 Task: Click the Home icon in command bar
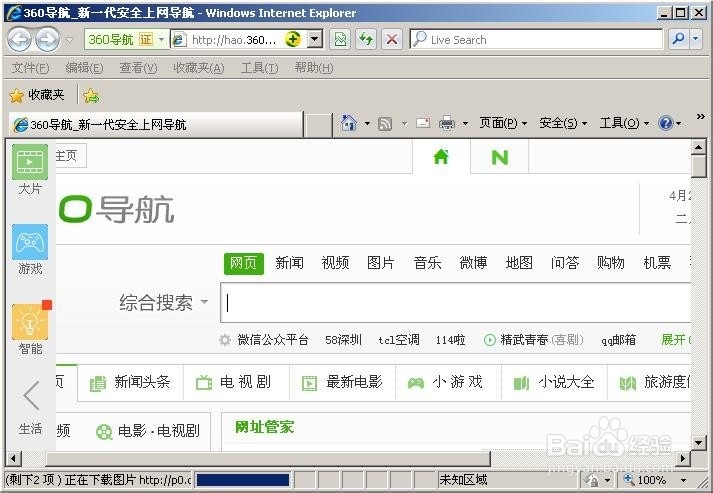349,123
